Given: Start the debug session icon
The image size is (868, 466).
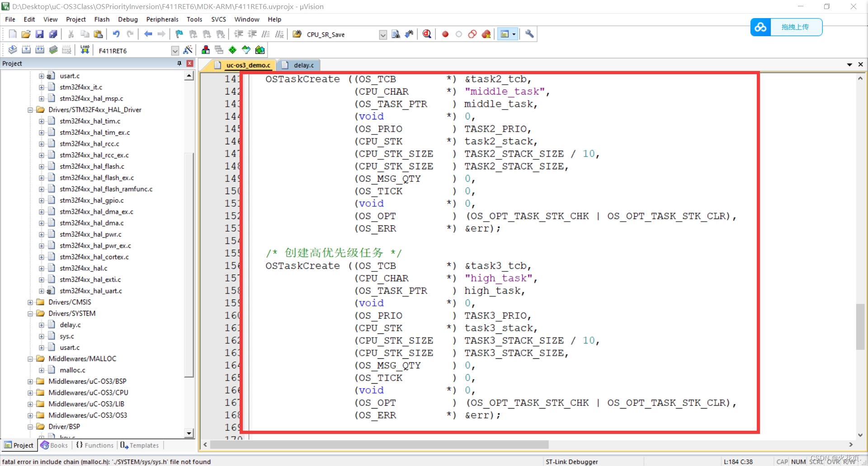Looking at the screenshot, I should pos(427,34).
